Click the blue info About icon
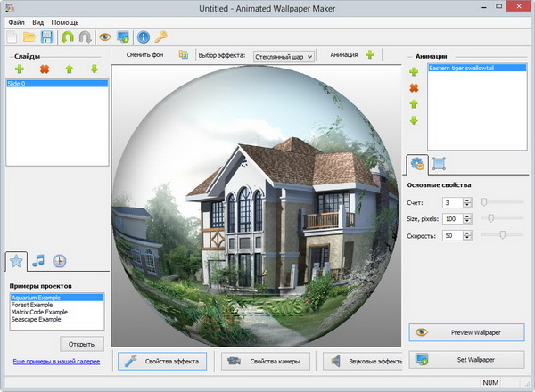The width and height of the screenshot is (535, 392). [143, 37]
